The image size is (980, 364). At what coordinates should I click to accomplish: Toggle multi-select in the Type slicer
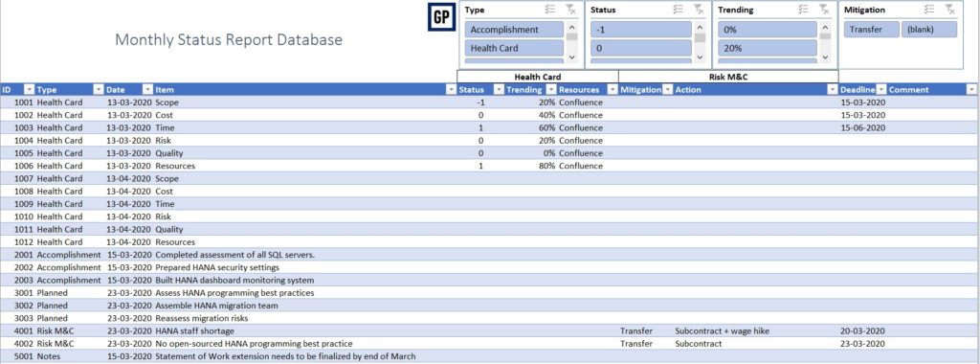(550, 10)
